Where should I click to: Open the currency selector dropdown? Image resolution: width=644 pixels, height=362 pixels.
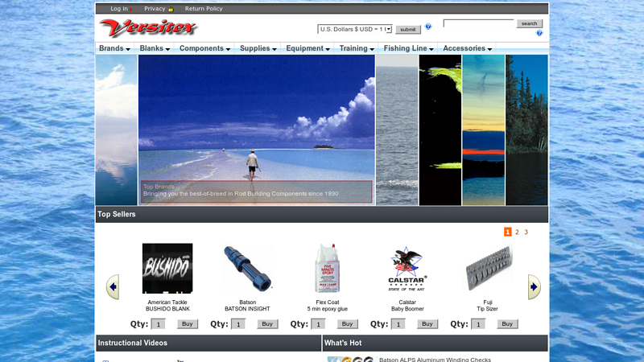[x=354, y=29]
